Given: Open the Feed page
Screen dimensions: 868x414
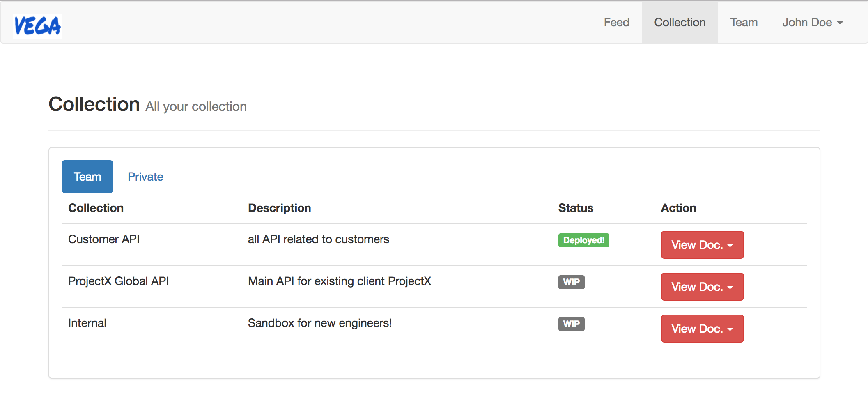Looking at the screenshot, I should pos(616,23).
